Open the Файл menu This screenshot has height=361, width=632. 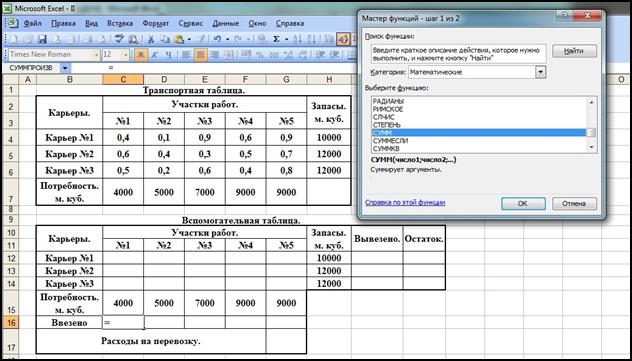tap(33, 23)
